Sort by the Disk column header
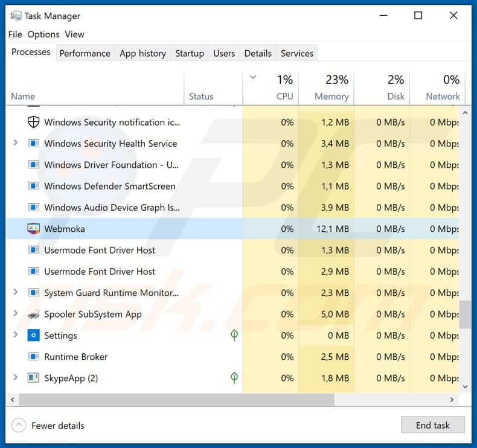This screenshot has width=477, height=448. pyautogui.click(x=382, y=89)
